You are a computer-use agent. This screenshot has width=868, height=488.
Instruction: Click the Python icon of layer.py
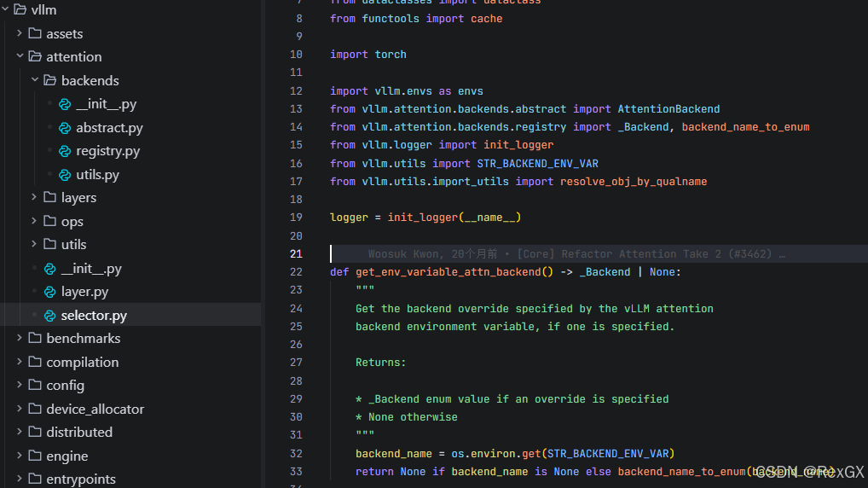[x=49, y=292]
